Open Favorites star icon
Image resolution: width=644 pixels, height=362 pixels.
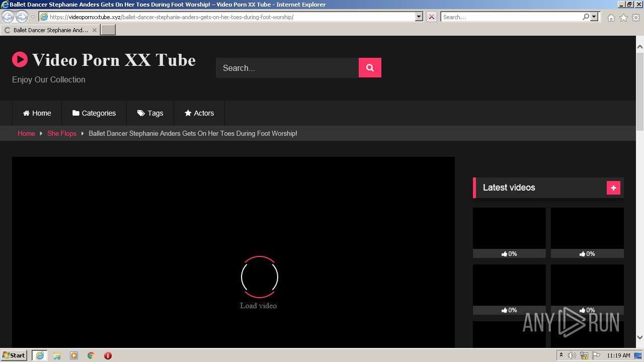pos(623,18)
